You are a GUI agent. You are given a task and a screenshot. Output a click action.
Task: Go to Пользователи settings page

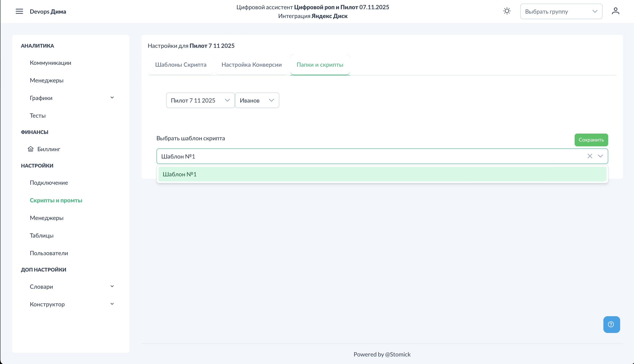49,253
